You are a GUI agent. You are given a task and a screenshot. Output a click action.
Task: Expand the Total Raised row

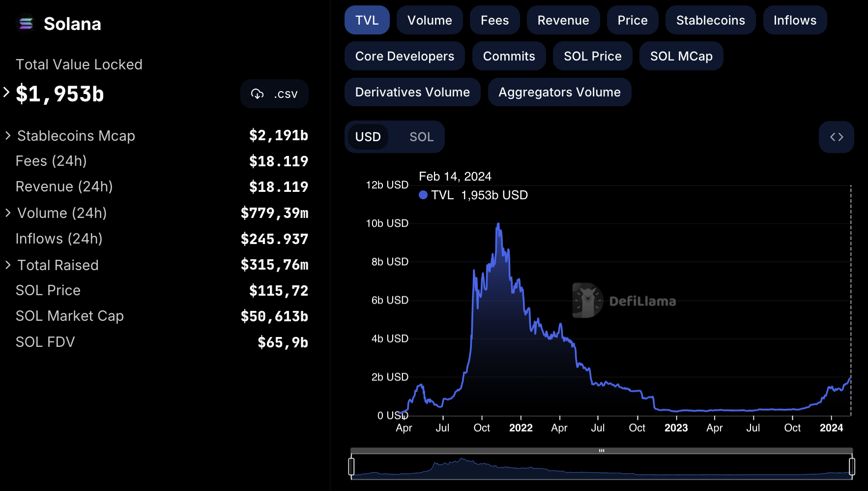[x=8, y=265]
